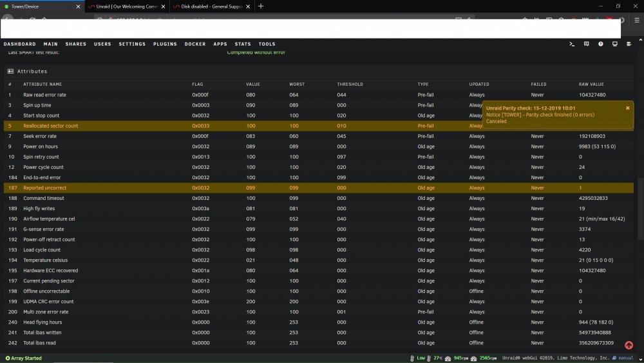Select highlighted Reallocated sector count attribute

pos(50,126)
